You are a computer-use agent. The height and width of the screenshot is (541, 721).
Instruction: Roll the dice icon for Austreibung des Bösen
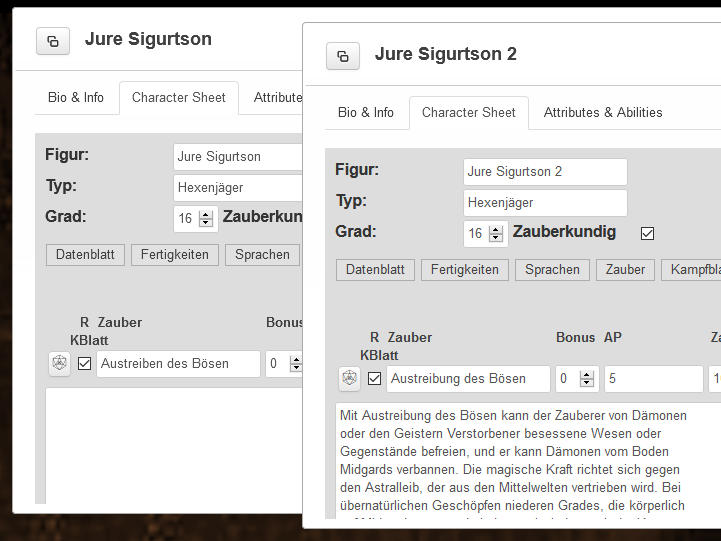349,378
